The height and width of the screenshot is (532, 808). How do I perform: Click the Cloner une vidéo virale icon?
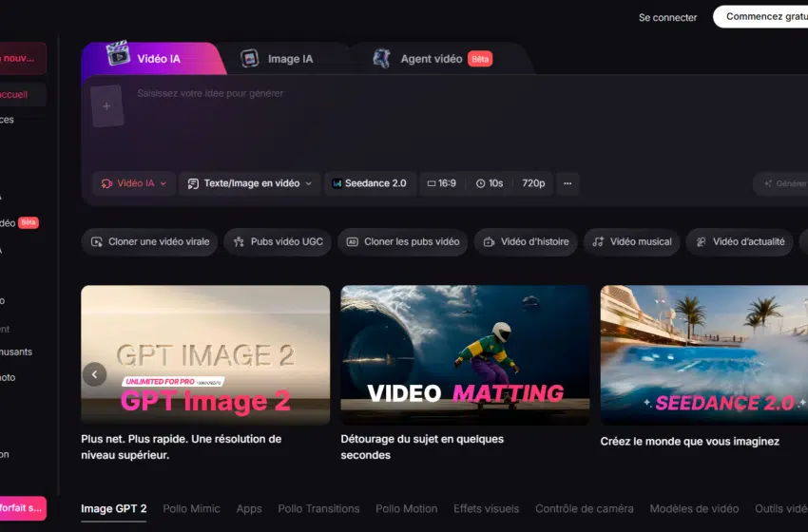[x=96, y=241]
